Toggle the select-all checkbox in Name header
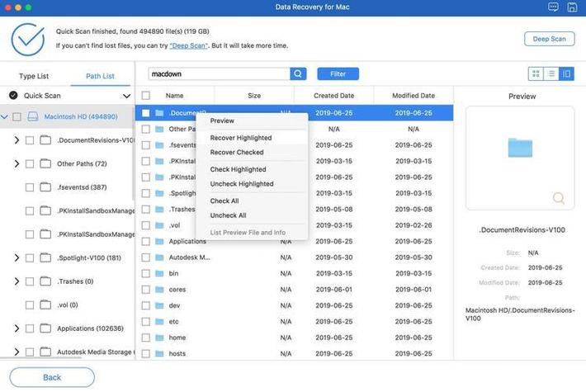The height and width of the screenshot is (392, 586). click(x=146, y=96)
